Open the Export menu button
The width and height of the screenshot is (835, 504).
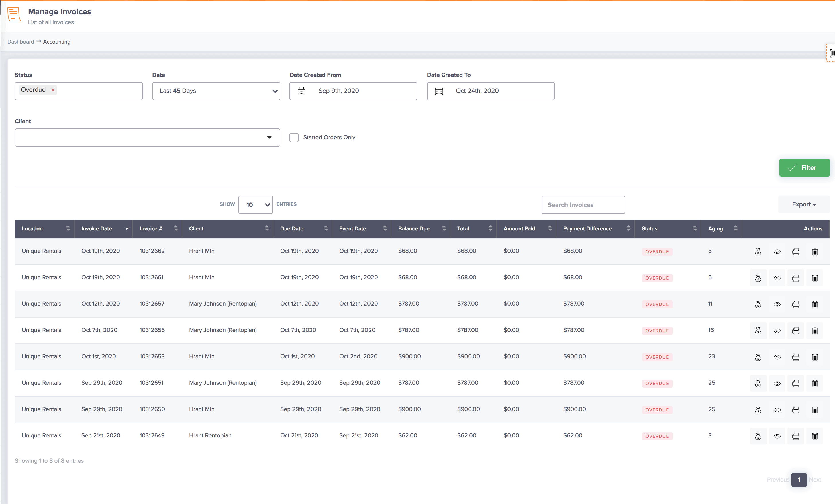coord(803,204)
